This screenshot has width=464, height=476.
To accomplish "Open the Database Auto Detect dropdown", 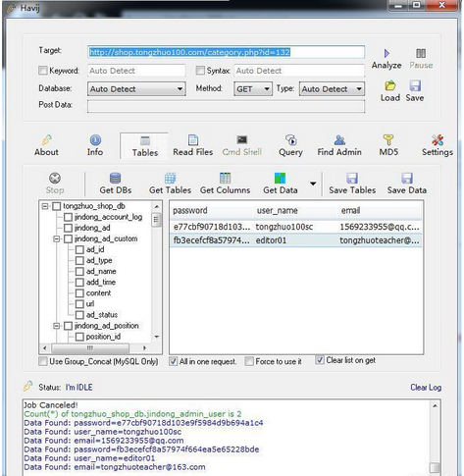I will 136,89.
